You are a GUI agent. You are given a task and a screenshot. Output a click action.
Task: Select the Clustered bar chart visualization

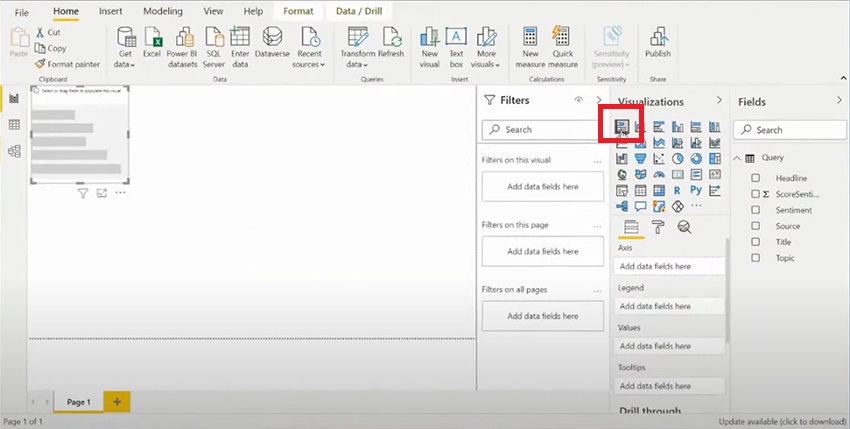[659, 127]
